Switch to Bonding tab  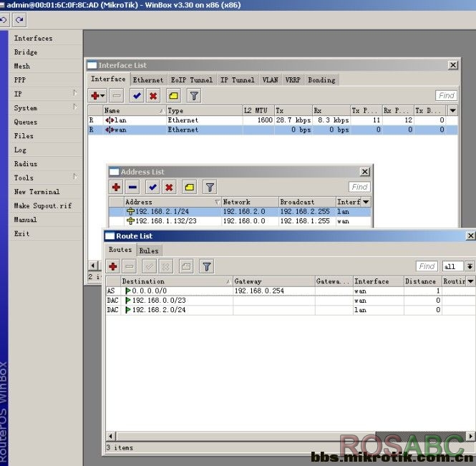pyautogui.click(x=321, y=80)
